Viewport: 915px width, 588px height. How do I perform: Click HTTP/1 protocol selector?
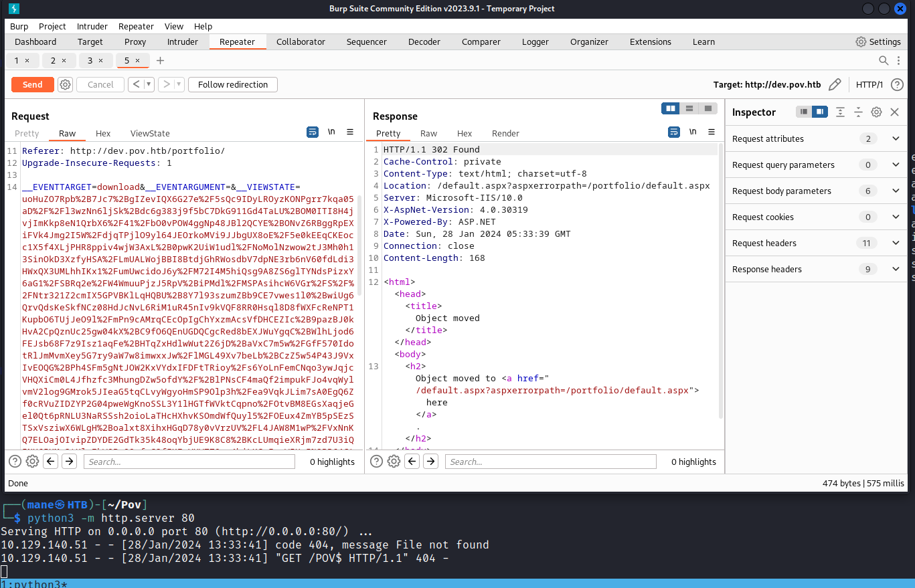[869, 85]
